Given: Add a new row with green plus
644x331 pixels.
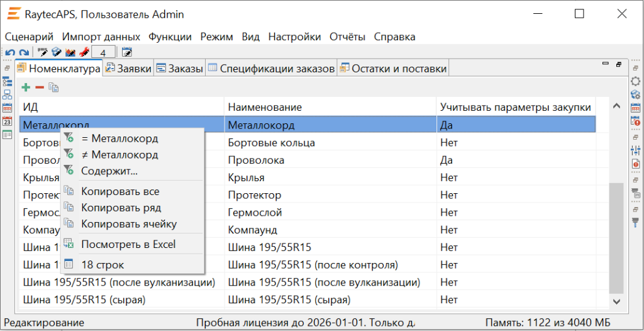Looking at the screenshot, I should 26,87.
